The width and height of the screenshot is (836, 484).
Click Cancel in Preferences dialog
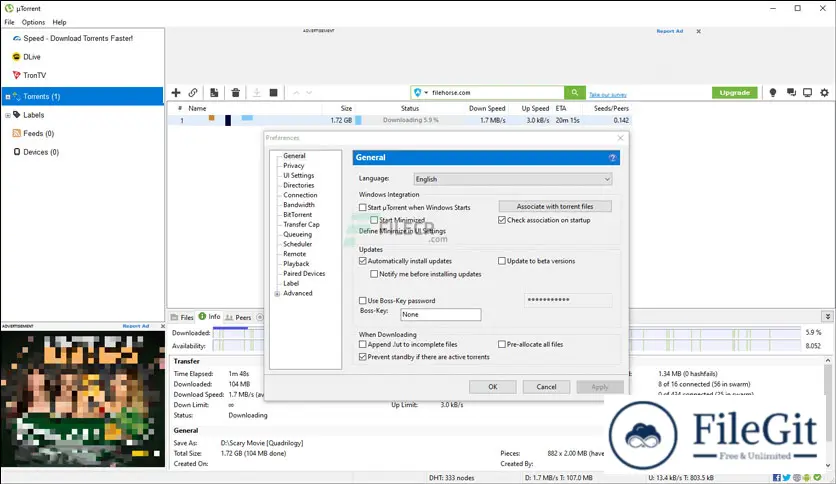click(x=546, y=387)
